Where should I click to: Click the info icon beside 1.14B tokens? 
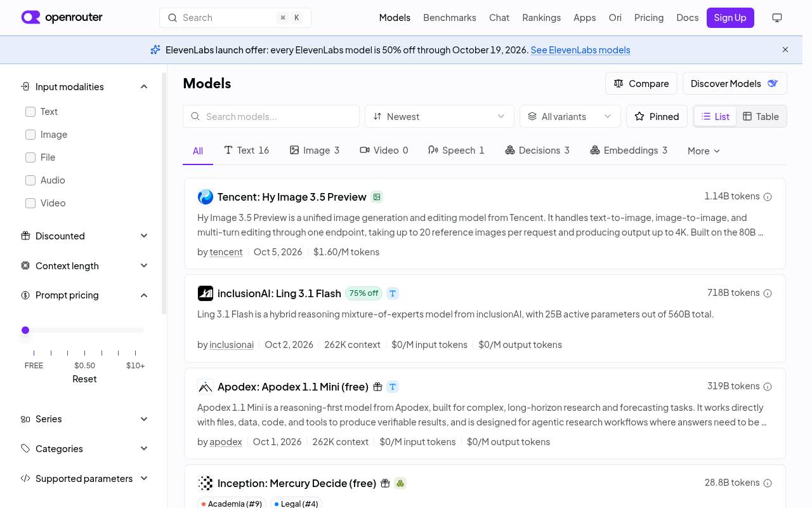(768, 197)
